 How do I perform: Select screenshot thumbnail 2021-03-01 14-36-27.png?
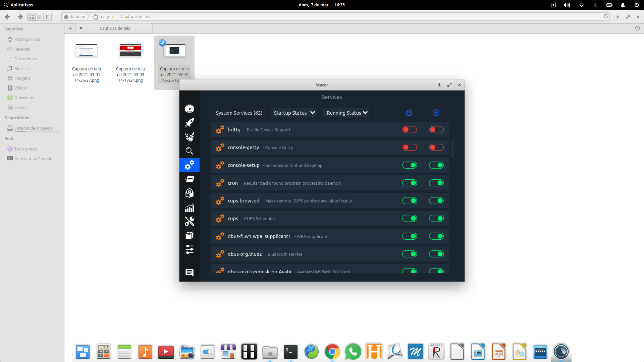(x=87, y=51)
